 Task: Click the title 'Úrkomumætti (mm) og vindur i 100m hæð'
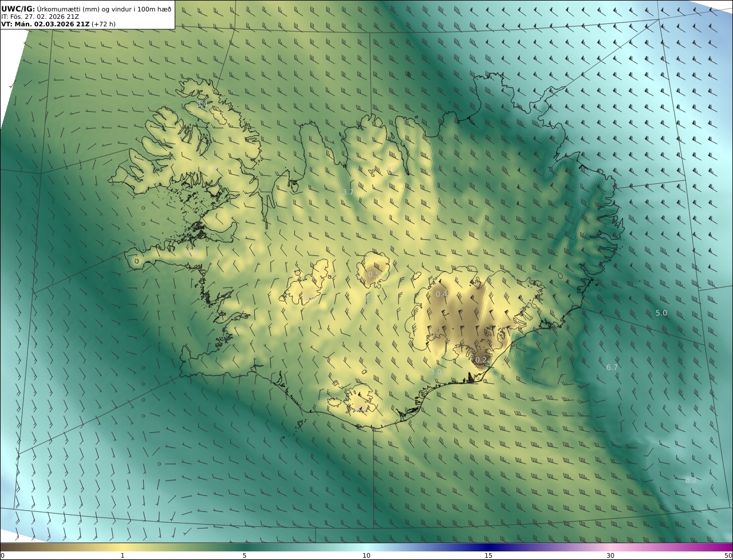[x=104, y=9]
